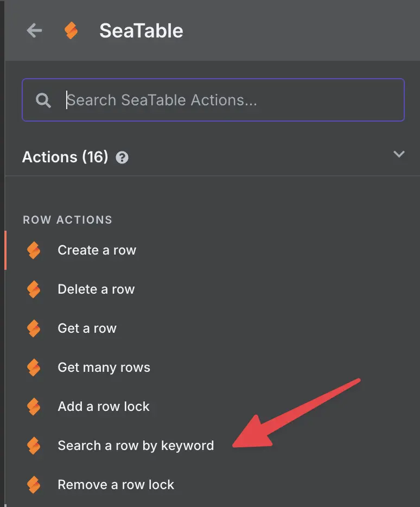This screenshot has height=507, width=420.
Task: Open the Actions help question mark icon
Action: pos(122,158)
